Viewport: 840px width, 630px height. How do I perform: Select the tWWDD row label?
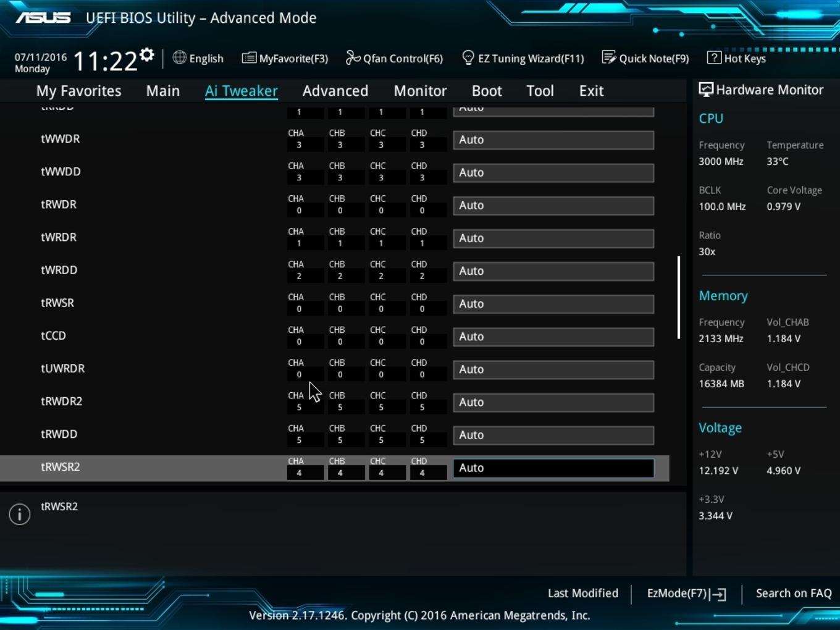pos(61,172)
